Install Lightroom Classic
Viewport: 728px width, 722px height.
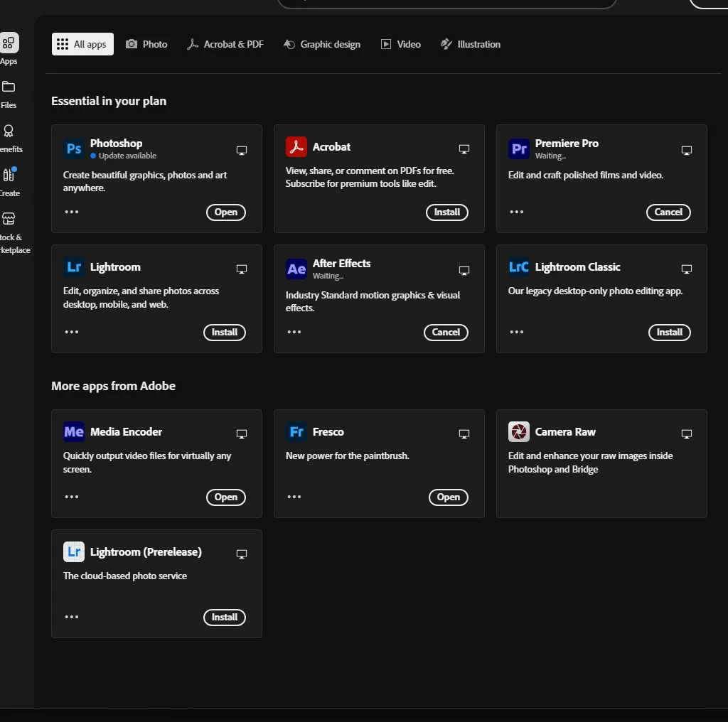669,333
